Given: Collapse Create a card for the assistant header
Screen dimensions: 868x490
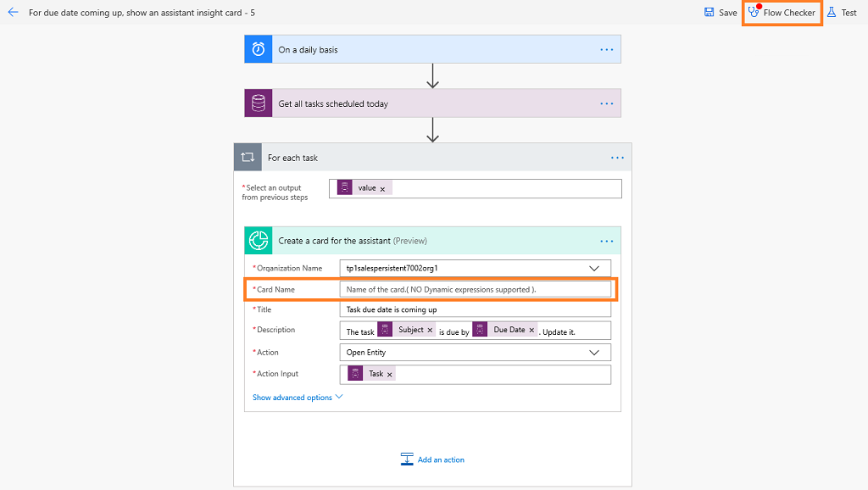Looking at the screenshot, I should click(432, 241).
